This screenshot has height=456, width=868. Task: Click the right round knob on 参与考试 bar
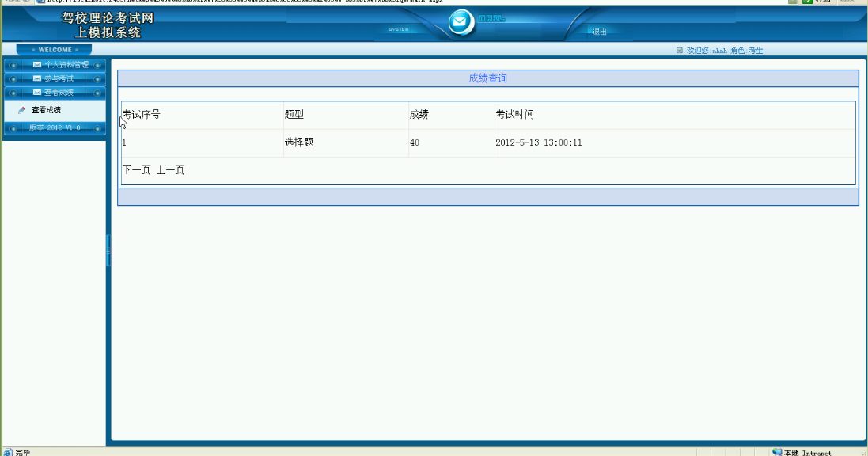pos(97,78)
